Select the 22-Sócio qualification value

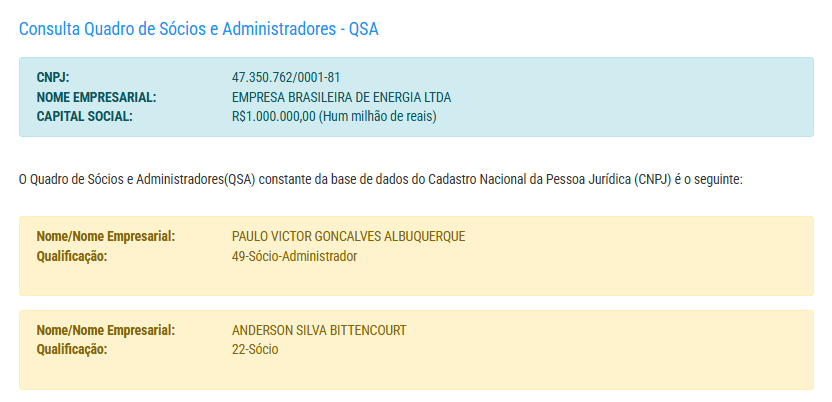[x=254, y=350]
